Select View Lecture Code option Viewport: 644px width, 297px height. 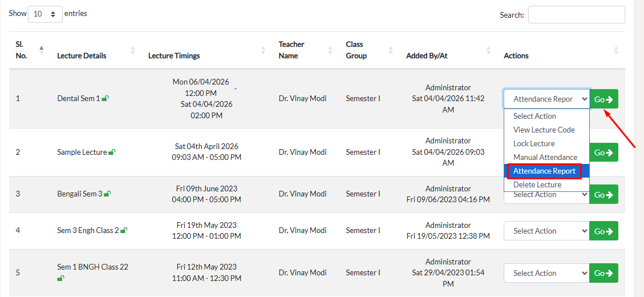(544, 130)
